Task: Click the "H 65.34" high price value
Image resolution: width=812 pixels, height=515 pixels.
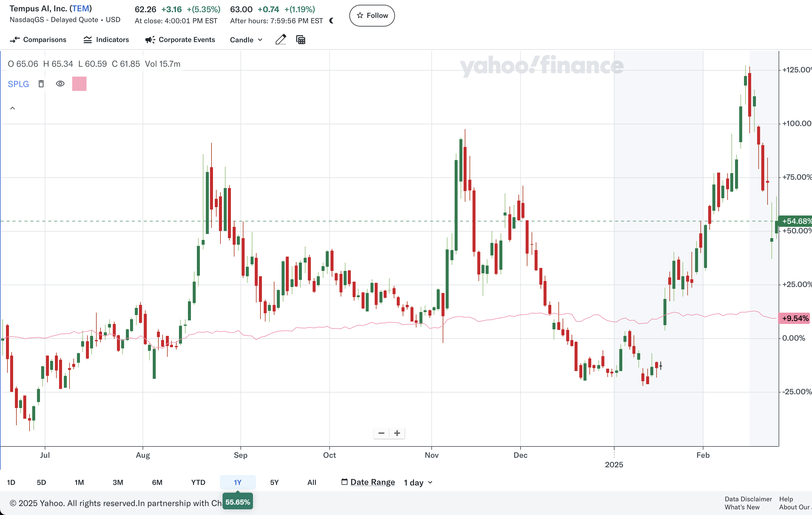Action: [x=58, y=64]
